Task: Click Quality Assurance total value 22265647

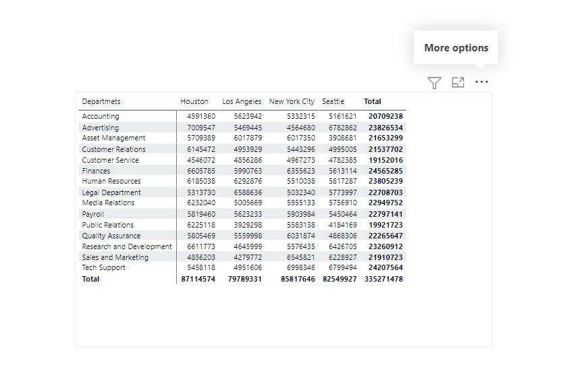Action: 385,236
